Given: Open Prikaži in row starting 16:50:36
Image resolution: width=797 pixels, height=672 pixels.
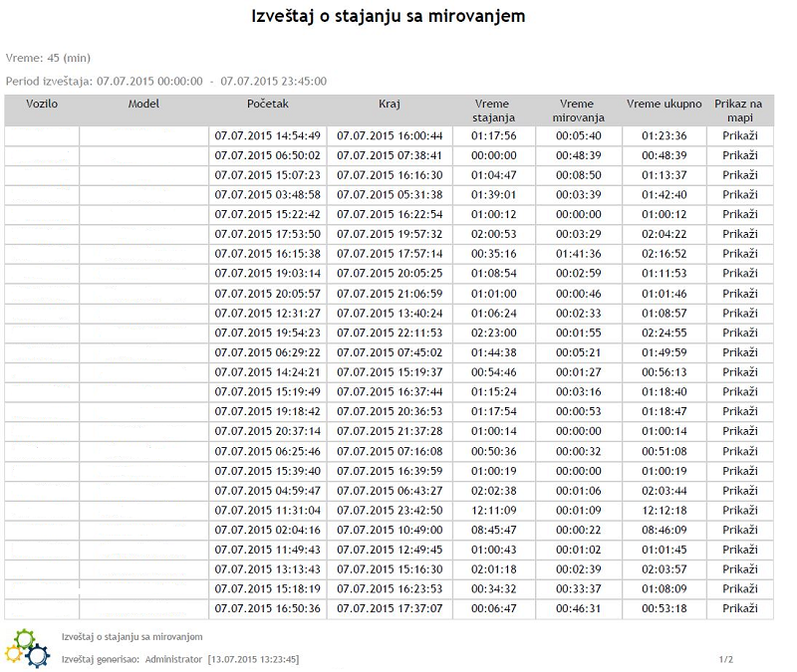Looking at the screenshot, I should (739, 608).
